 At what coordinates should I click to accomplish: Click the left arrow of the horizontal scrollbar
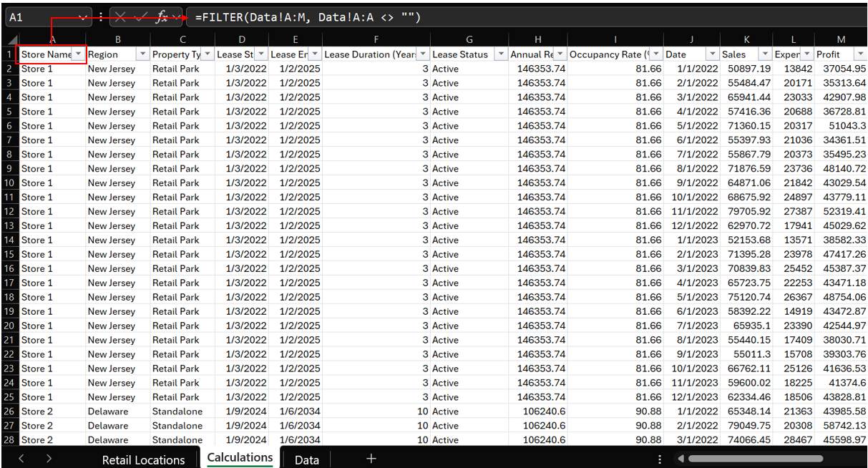681,459
